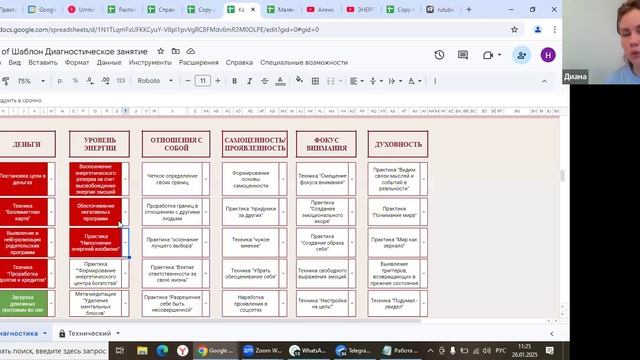Image resolution: width=640 pixels, height=360 pixels.
Task: Open the horizontal align dropdown
Action: pyautogui.click(x=357, y=81)
